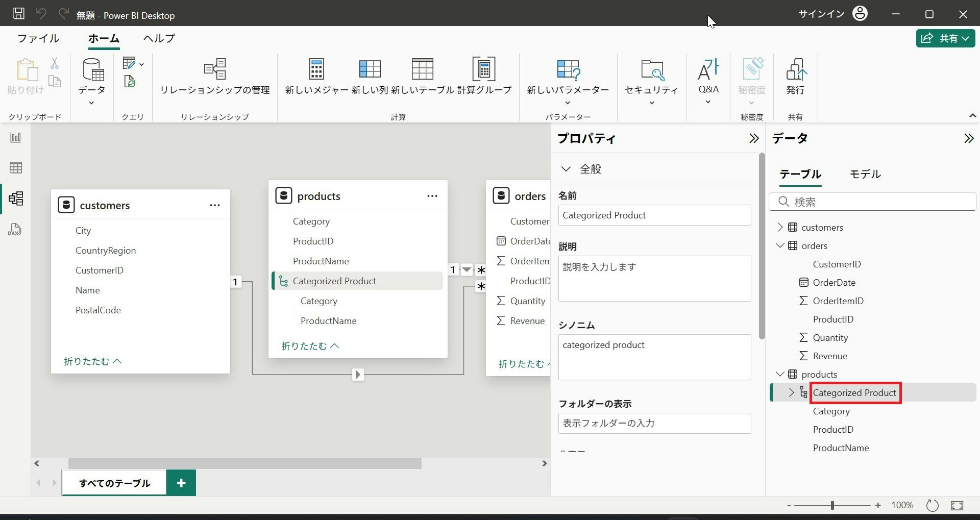Collapse the products table card (折りたたむ)
Screen dimensions: 980x520
point(310,346)
